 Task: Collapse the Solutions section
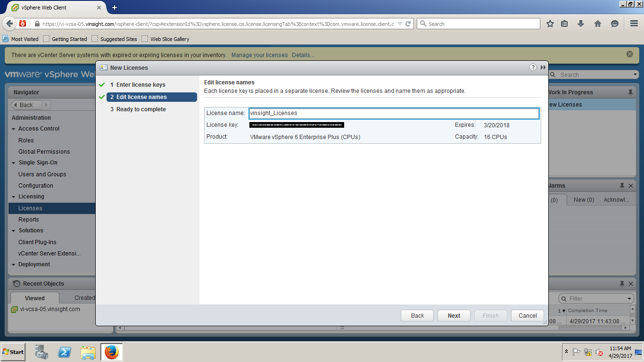14,230
